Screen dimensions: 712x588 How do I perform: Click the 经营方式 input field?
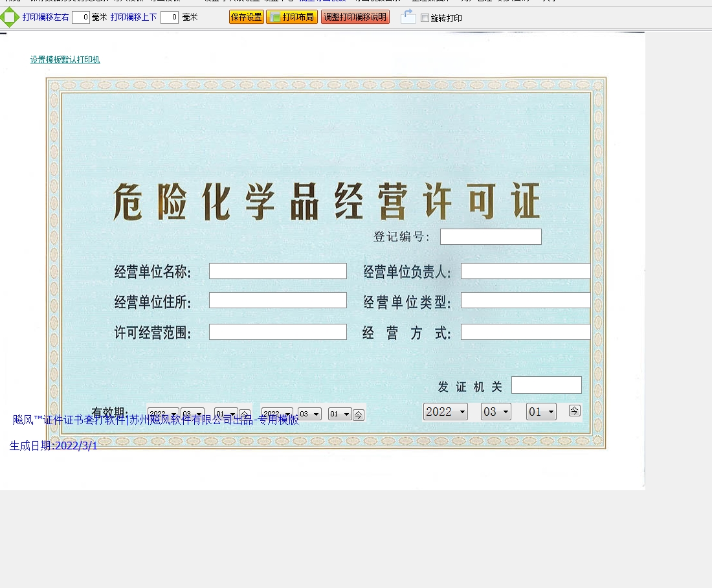[526, 332]
